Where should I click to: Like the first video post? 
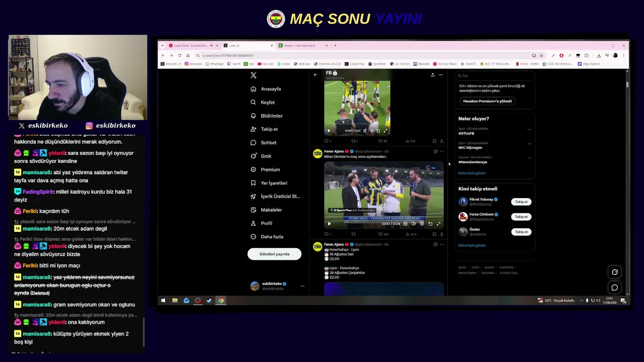pos(381,141)
